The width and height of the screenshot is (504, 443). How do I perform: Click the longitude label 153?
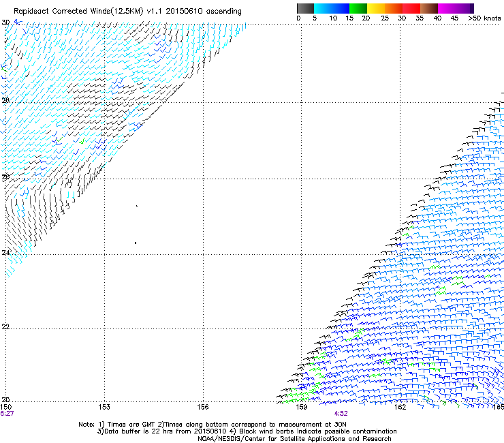tap(104, 407)
